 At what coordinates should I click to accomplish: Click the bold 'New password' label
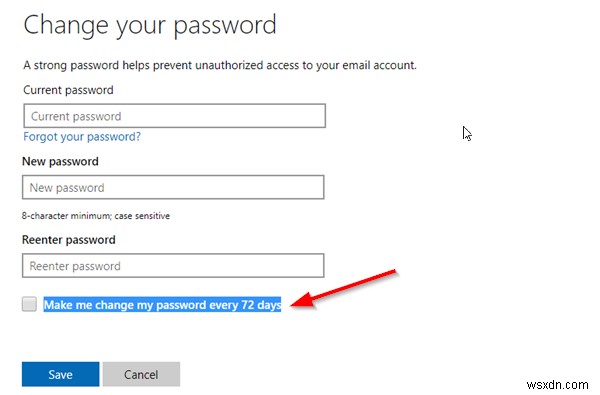(x=60, y=162)
